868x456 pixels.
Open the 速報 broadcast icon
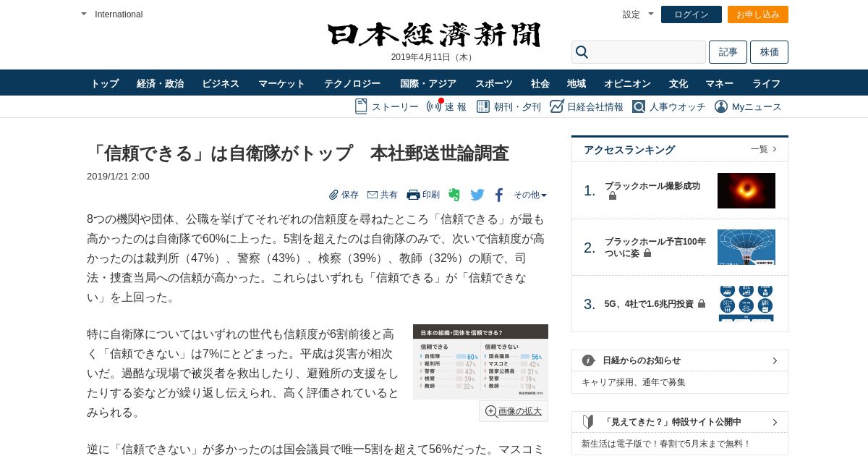tap(434, 106)
